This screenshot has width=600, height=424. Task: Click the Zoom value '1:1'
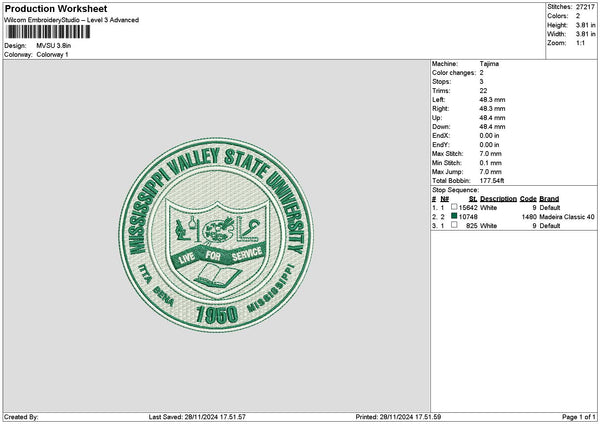point(580,43)
